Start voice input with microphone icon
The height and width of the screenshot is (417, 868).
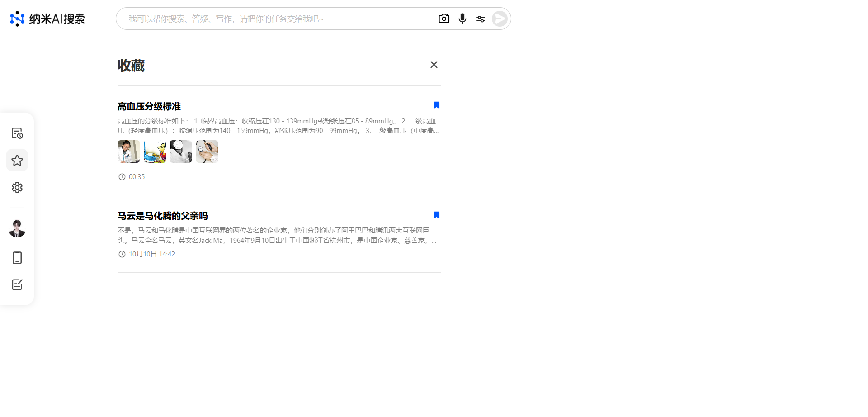(462, 19)
